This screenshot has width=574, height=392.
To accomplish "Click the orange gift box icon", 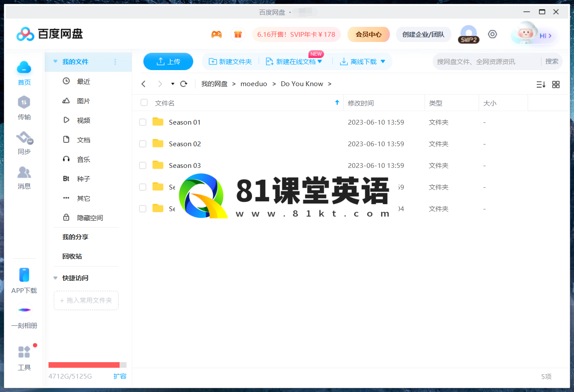I will pos(238,34).
